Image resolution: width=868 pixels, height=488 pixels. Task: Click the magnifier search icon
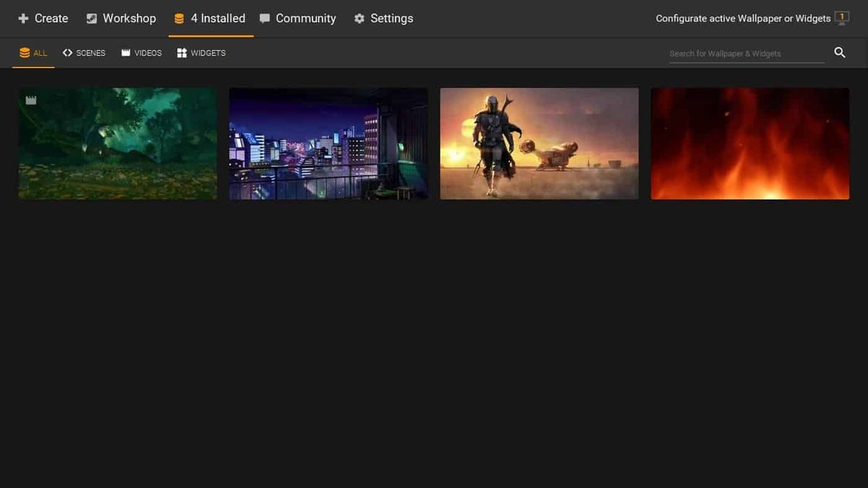pyautogui.click(x=840, y=53)
